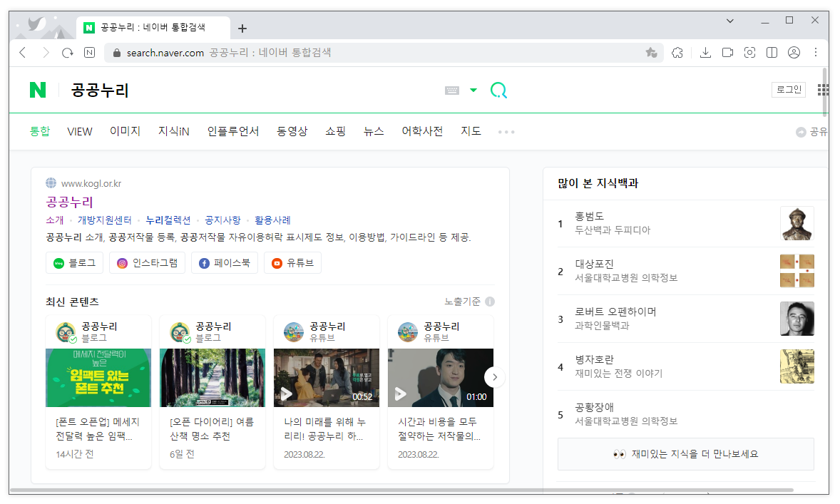Open a new tab with the plus button
The height and width of the screenshot is (504, 840).
click(x=242, y=29)
